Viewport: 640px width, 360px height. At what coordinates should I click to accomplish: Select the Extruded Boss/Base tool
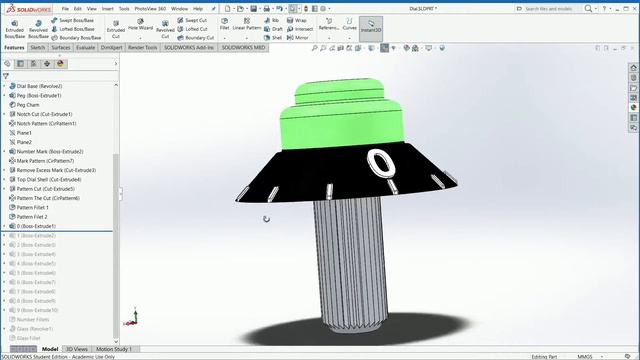coord(14,29)
